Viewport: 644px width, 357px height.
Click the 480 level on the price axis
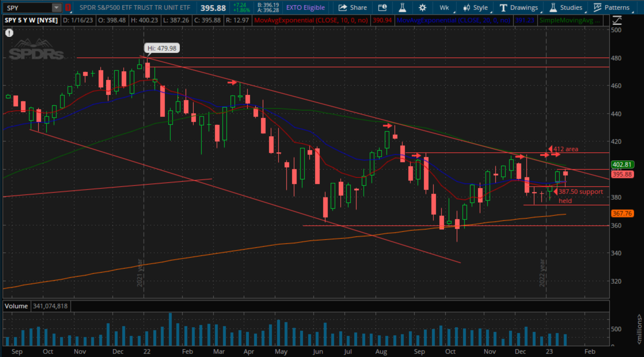pyautogui.click(x=616, y=58)
